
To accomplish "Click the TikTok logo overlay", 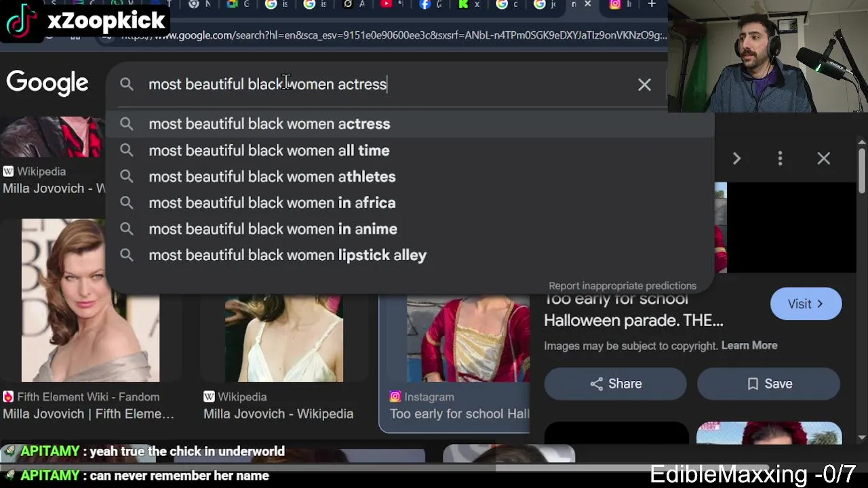I will (22, 20).
